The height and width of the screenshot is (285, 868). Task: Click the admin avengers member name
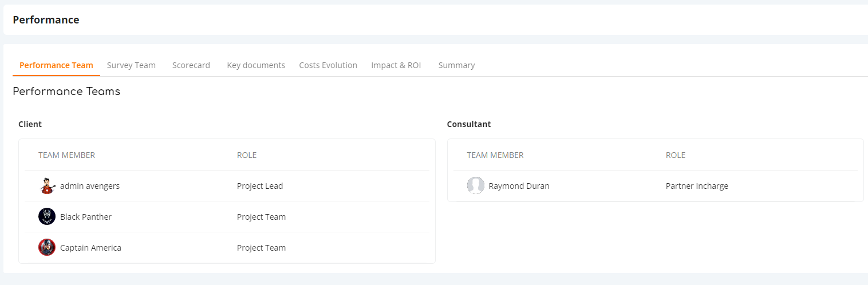pos(90,186)
